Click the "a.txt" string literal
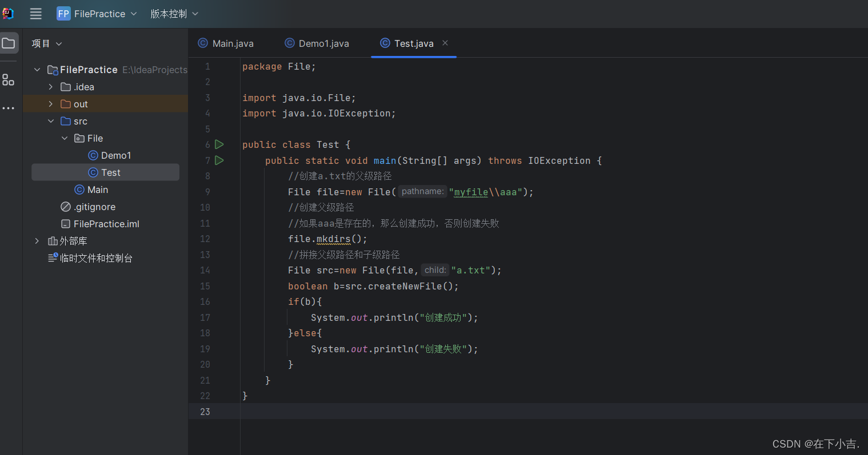Screen dimensions: 868x455 click(x=471, y=270)
